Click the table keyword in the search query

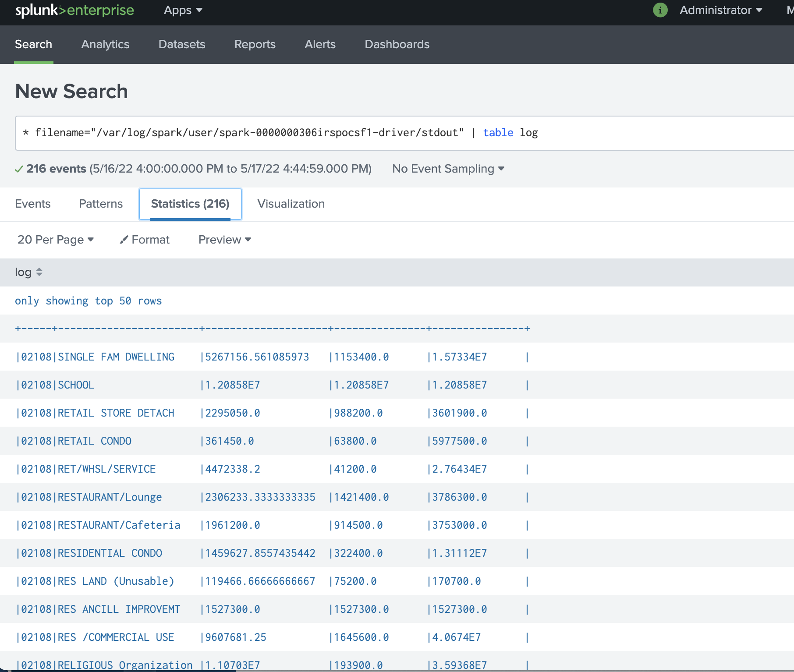pyautogui.click(x=498, y=133)
